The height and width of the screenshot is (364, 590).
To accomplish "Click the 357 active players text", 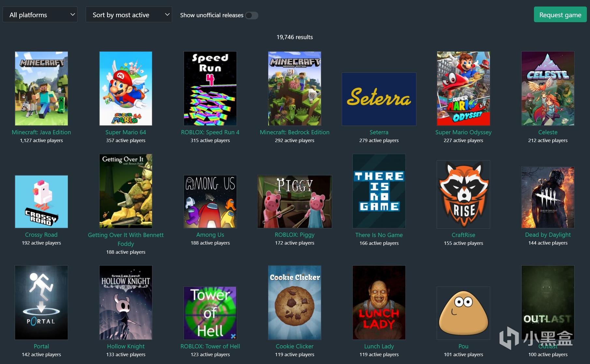I will (126, 140).
